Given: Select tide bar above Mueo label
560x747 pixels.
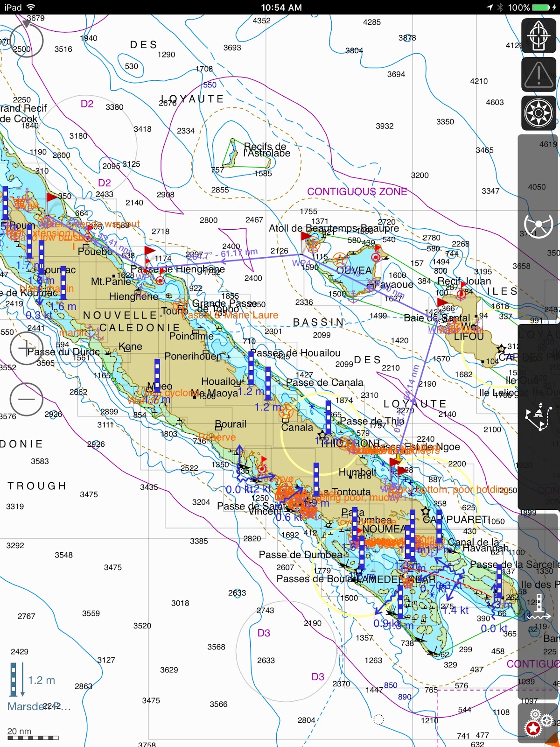Looking at the screenshot, I should 157,375.
